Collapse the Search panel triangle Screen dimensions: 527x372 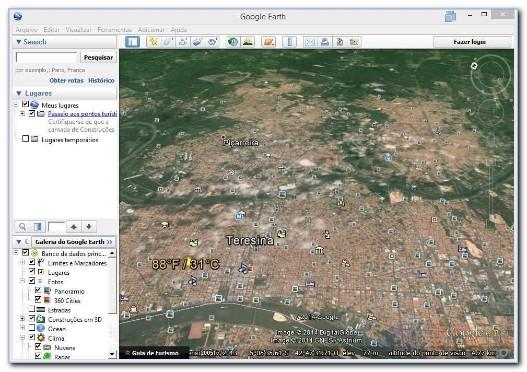tap(18, 42)
